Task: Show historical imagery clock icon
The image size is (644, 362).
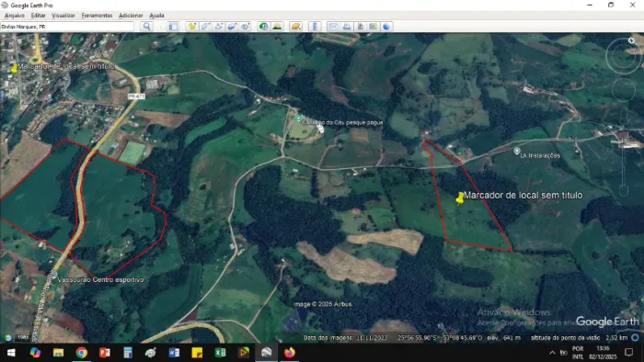Action: (264, 27)
